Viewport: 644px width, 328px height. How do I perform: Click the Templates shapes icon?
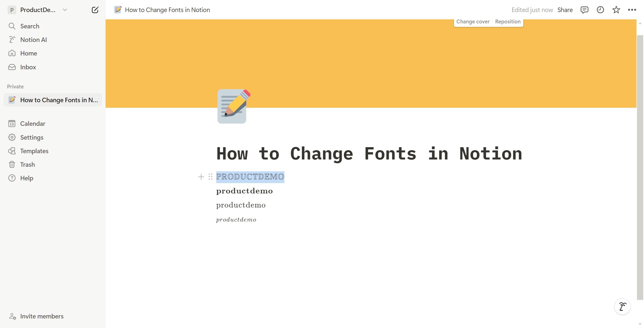point(12,151)
